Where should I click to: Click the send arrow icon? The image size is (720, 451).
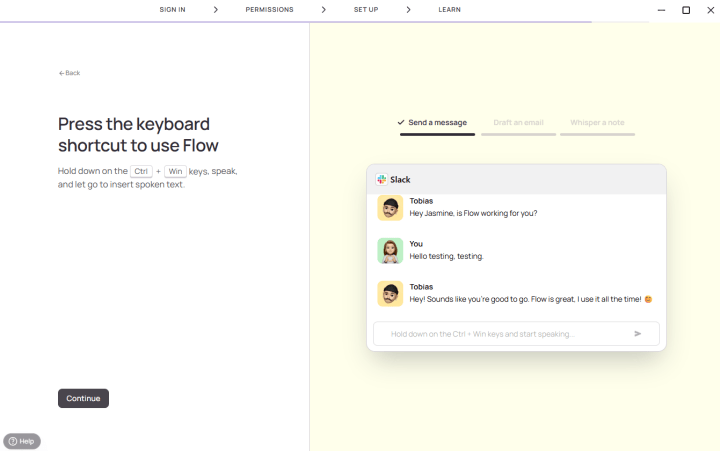638,334
